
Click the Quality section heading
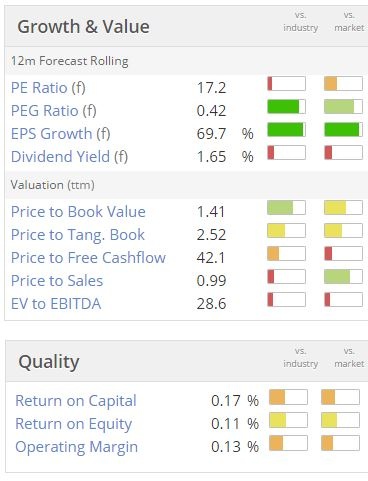49,362
